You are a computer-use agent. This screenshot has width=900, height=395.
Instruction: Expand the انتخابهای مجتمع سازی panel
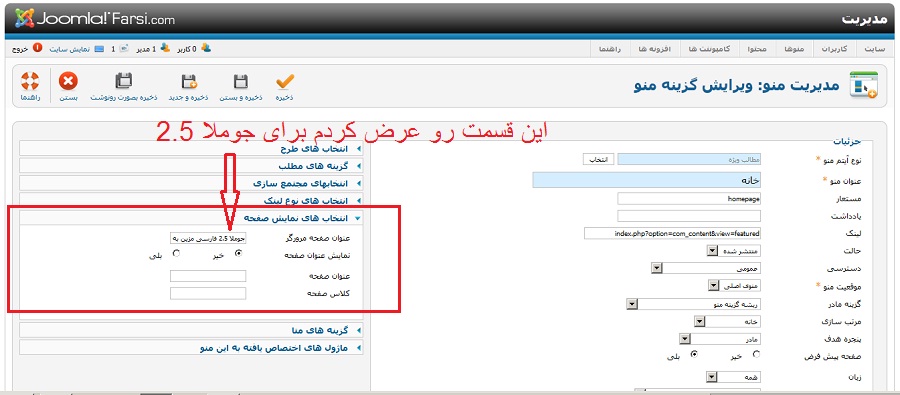pos(191,183)
